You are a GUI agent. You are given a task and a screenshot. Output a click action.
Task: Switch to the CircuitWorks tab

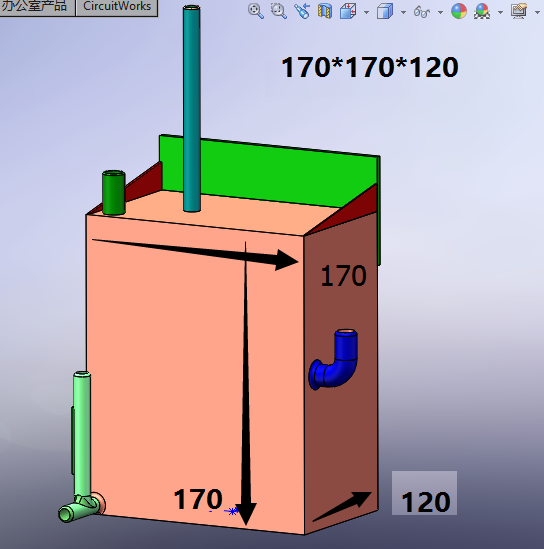(117, 7)
